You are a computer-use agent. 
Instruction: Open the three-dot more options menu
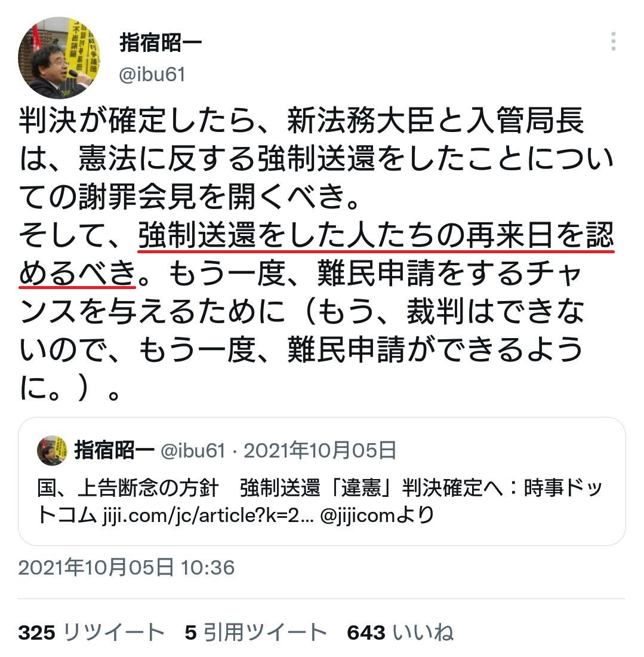click(613, 41)
